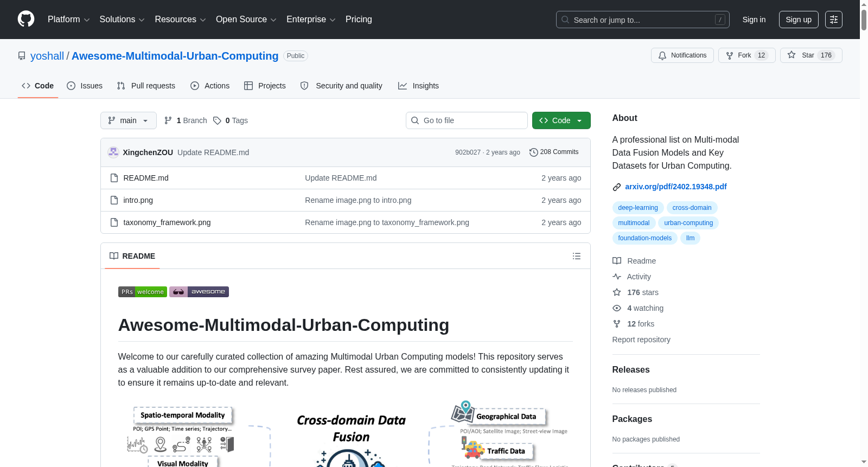Open the arxiv.org/pdf/2402.19348.pdf link
The image size is (868, 467).
tap(676, 187)
